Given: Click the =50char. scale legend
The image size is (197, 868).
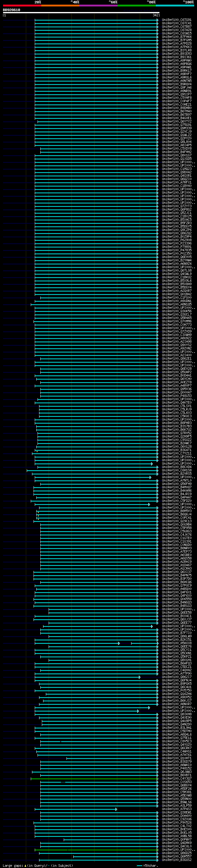Looking at the screenshot, I should (147, 866).
